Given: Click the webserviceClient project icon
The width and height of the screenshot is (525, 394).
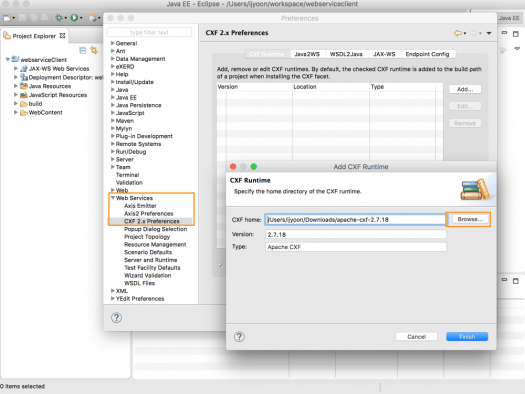Looking at the screenshot, I should 15,59.
